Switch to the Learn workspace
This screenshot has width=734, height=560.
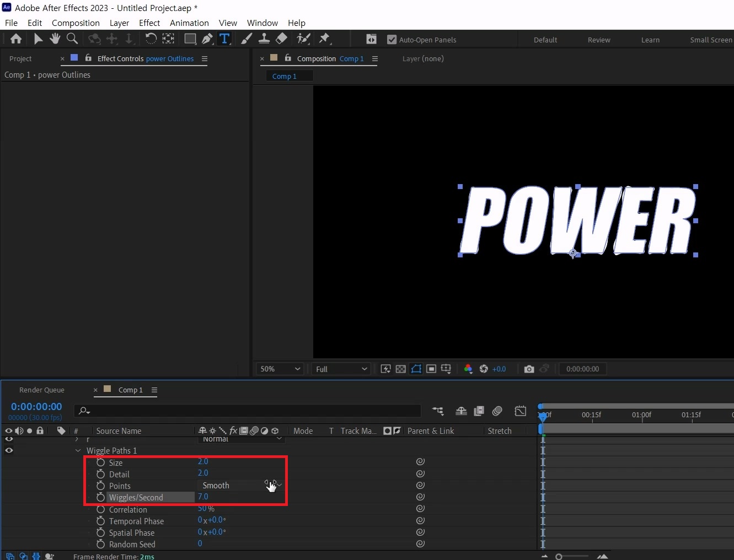click(x=650, y=40)
